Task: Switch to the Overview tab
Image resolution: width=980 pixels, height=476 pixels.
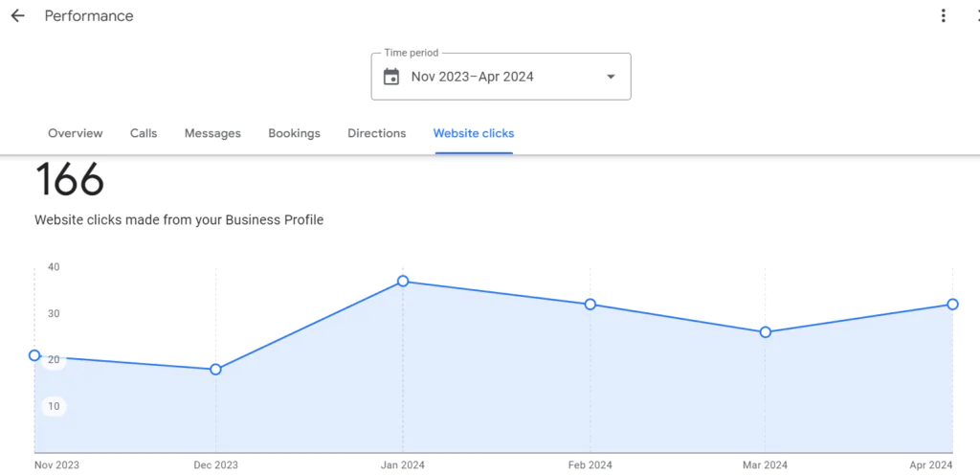Action: 76,133
